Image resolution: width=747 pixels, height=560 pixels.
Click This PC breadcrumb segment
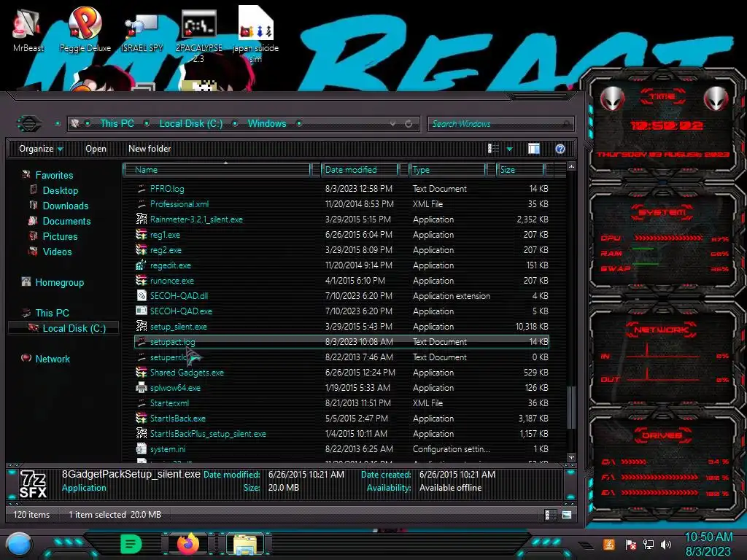point(117,123)
